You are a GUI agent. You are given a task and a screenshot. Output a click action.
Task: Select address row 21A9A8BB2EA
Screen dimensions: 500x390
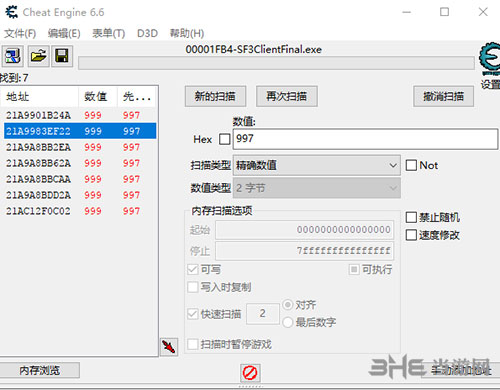(80, 147)
